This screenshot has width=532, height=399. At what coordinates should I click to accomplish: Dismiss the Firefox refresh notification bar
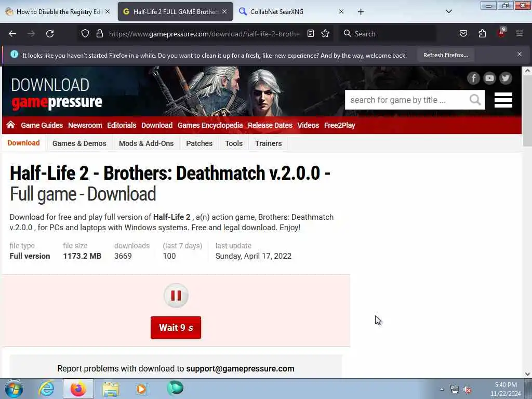click(520, 54)
